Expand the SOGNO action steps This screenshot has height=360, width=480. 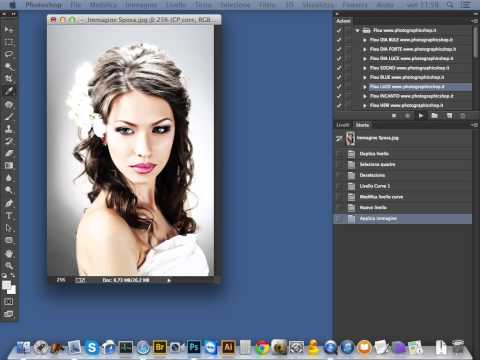tap(365, 68)
